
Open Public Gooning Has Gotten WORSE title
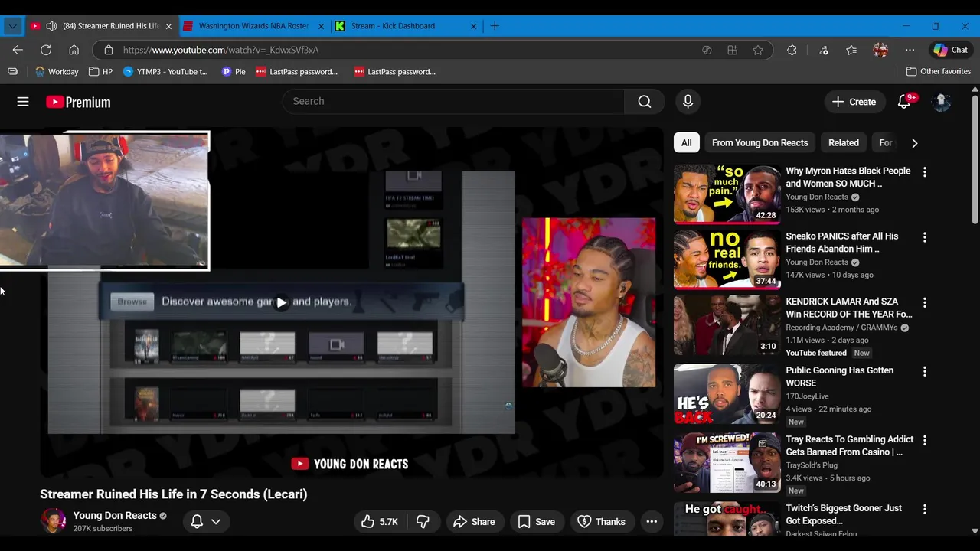839,377
